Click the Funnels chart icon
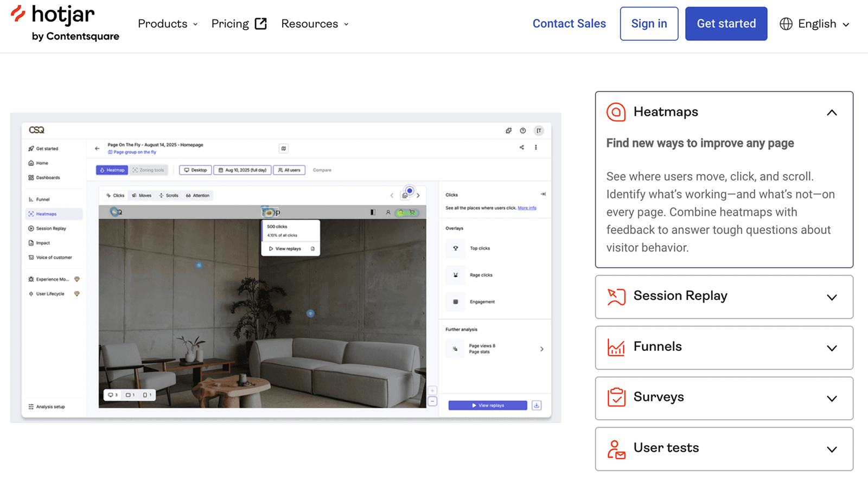Image resolution: width=868 pixels, height=488 pixels. (616, 347)
